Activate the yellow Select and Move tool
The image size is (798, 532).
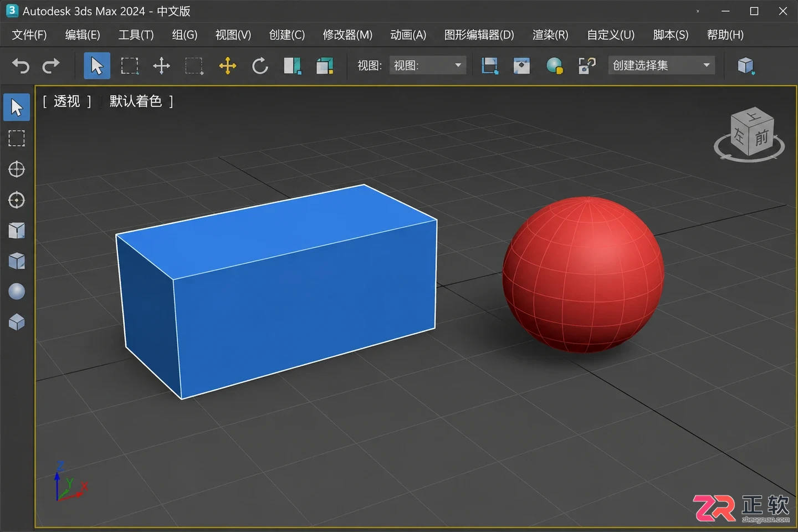tap(227, 66)
